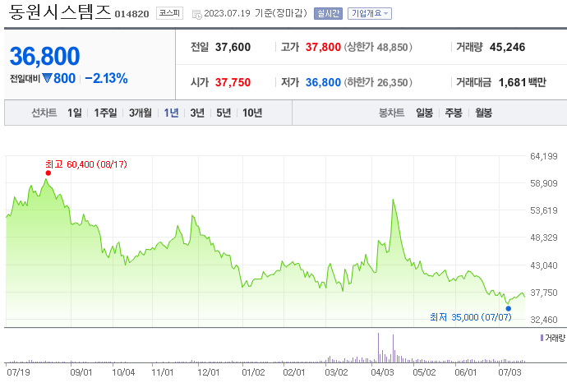Click the 고가 value 37,800
The height and width of the screenshot is (392, 567).
tap(323, 47)
